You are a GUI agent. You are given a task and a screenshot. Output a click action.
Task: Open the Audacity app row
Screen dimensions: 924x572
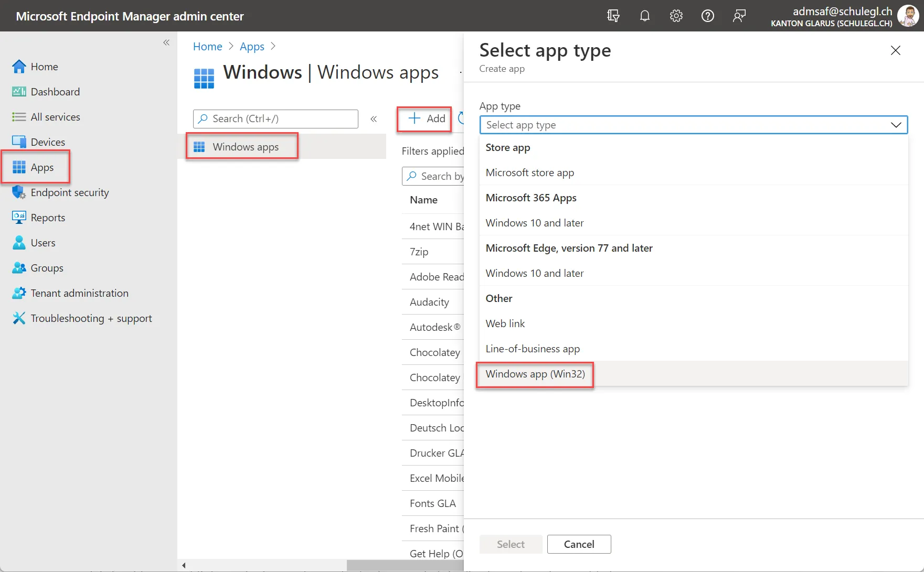433,302
